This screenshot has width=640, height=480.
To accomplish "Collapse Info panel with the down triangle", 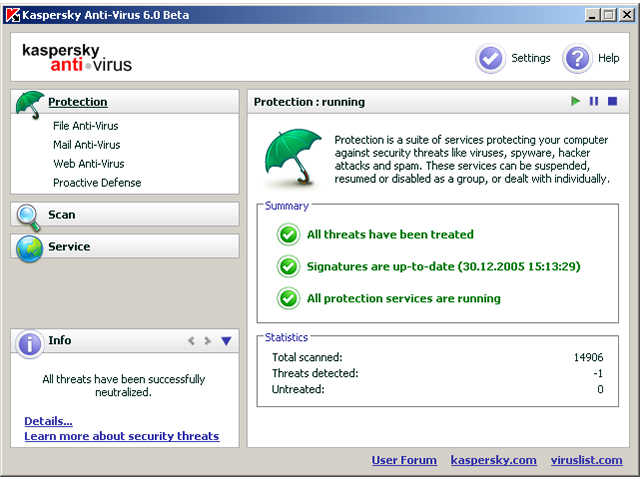I will [226, 341].
